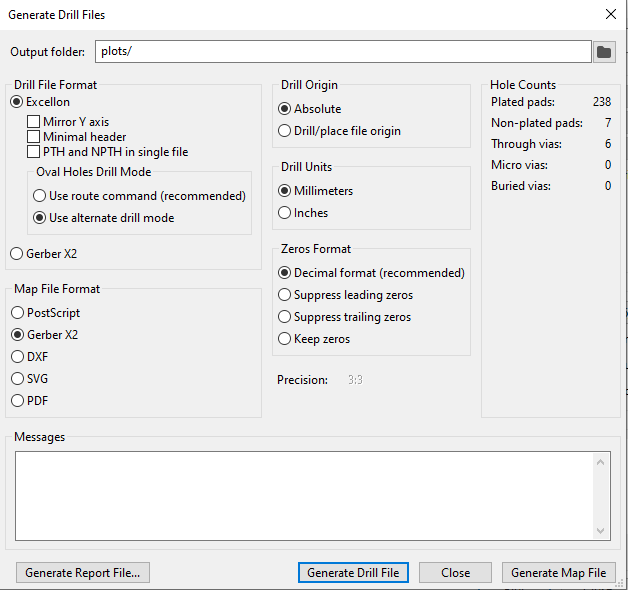Click the Generate Report File button
This screenshot has width=628, height=590.
pyautogui.click(x=83, y=573)
